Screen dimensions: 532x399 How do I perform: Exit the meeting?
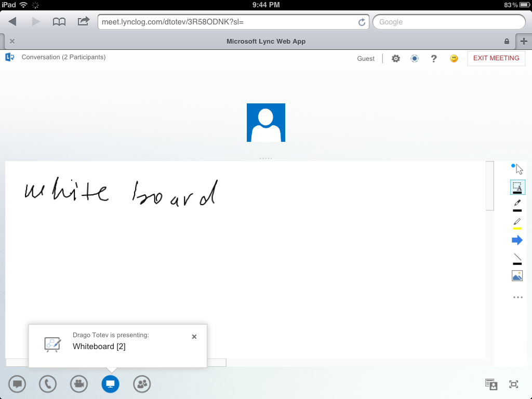point(496,58)
